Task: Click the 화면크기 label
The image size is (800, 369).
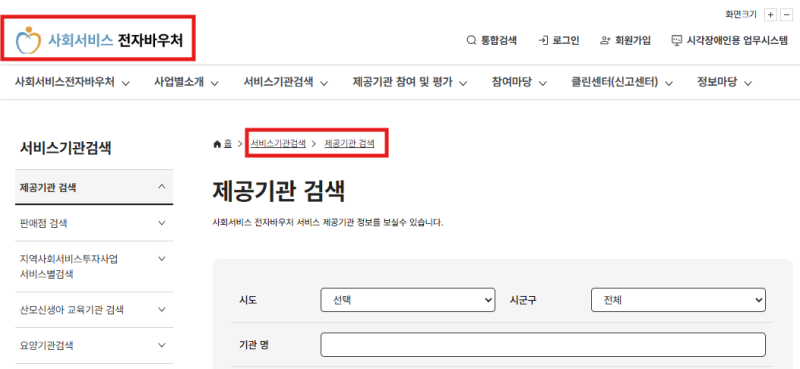Action: tap(741, 15)
